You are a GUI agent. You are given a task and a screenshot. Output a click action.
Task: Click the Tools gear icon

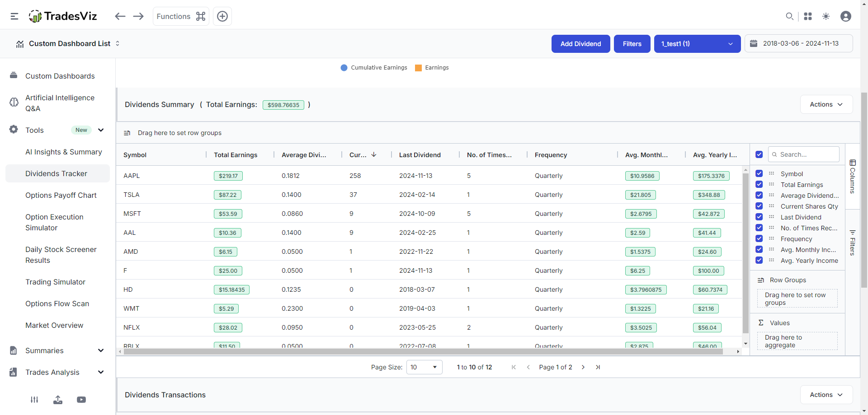14,130
